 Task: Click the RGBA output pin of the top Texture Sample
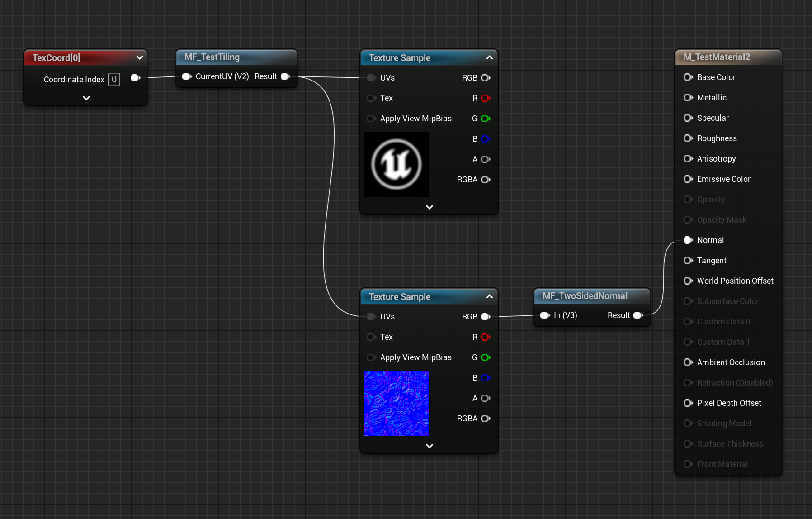(x=486, y=180)
